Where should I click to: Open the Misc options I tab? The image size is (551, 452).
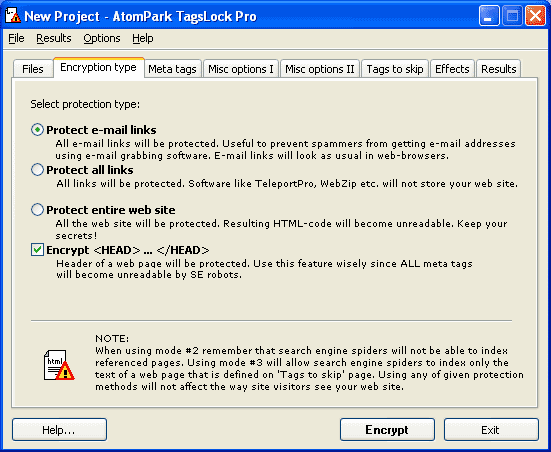[241, 69]
